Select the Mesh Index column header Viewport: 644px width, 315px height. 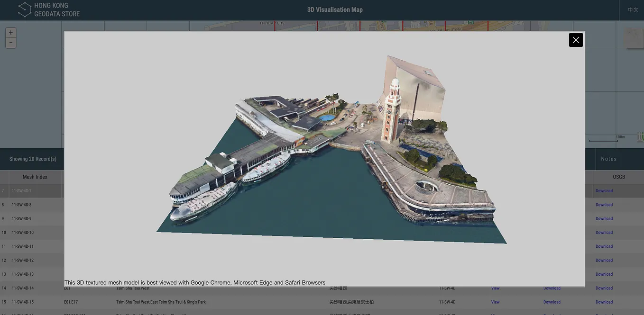pos(35,177)
